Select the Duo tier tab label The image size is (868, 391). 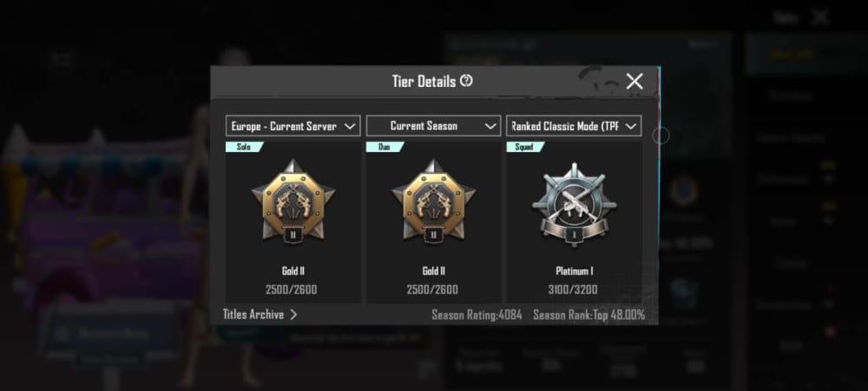tap(385, 147)
